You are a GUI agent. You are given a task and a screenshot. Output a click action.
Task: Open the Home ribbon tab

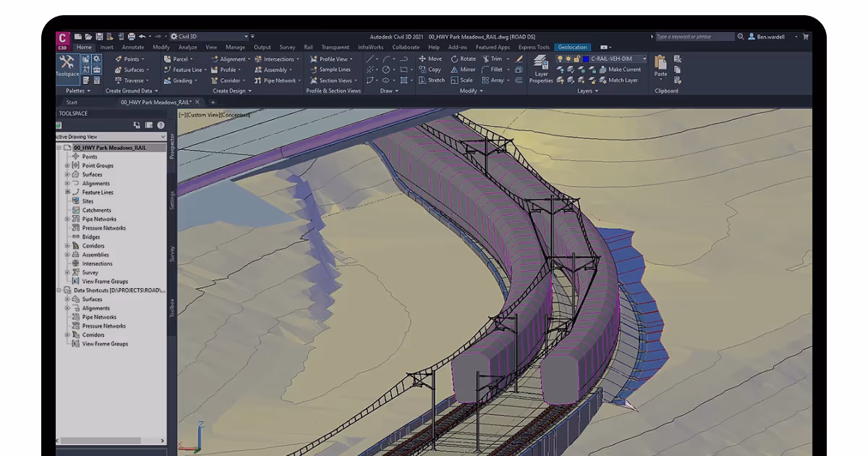pos(85,47)
